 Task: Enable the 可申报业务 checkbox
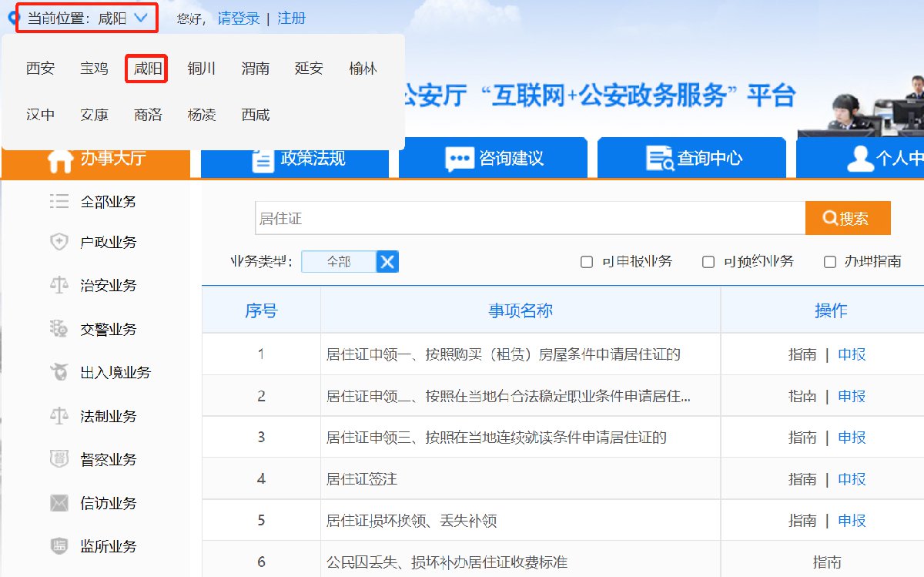[587, 262]
